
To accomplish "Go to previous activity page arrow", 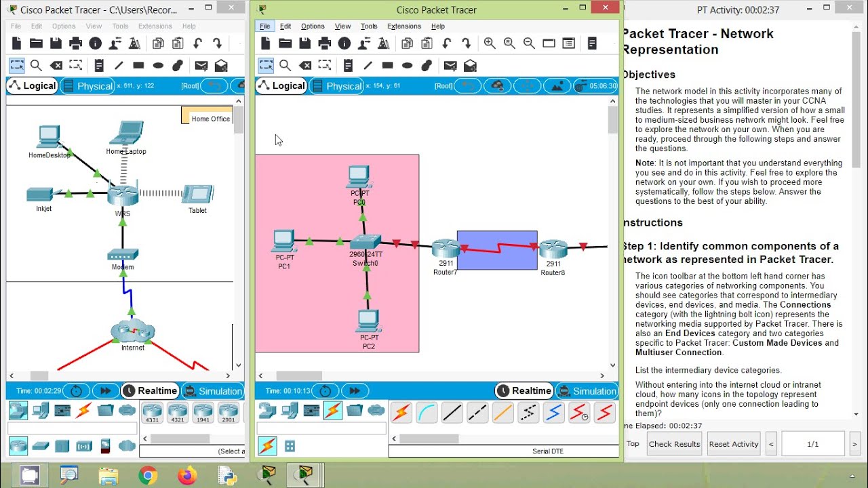I will point(771,444).
